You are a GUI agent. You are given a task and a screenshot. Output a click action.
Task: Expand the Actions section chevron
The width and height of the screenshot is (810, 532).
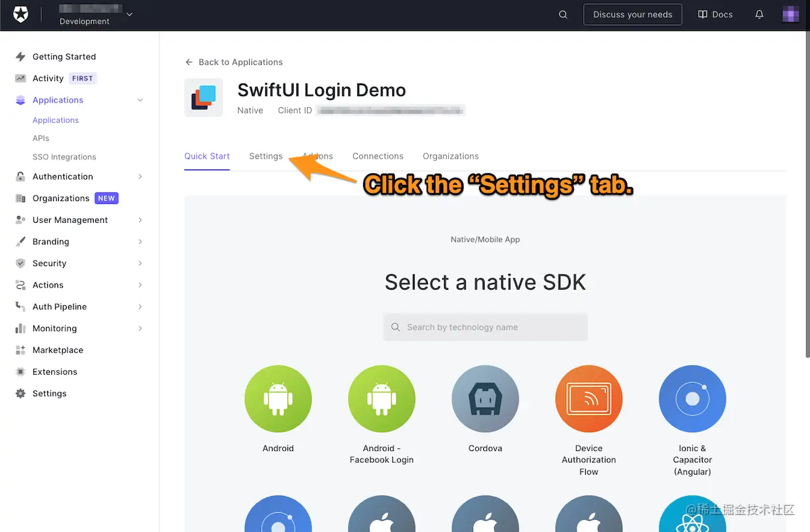(x=140, y=285)
